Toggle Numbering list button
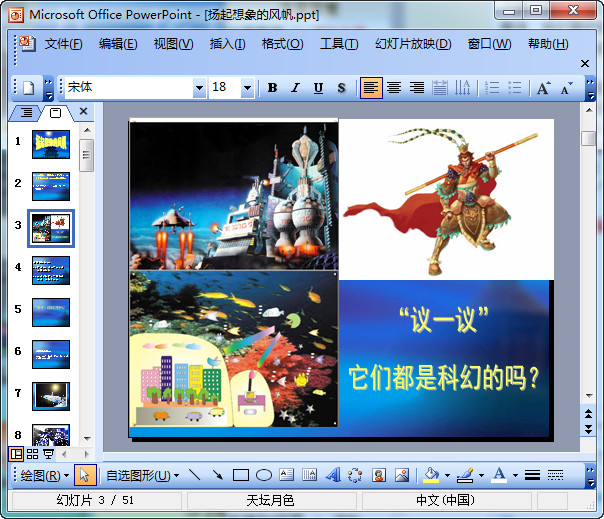Image resolution: width=604 pixels, height=519 pixels. click(492, 88)
